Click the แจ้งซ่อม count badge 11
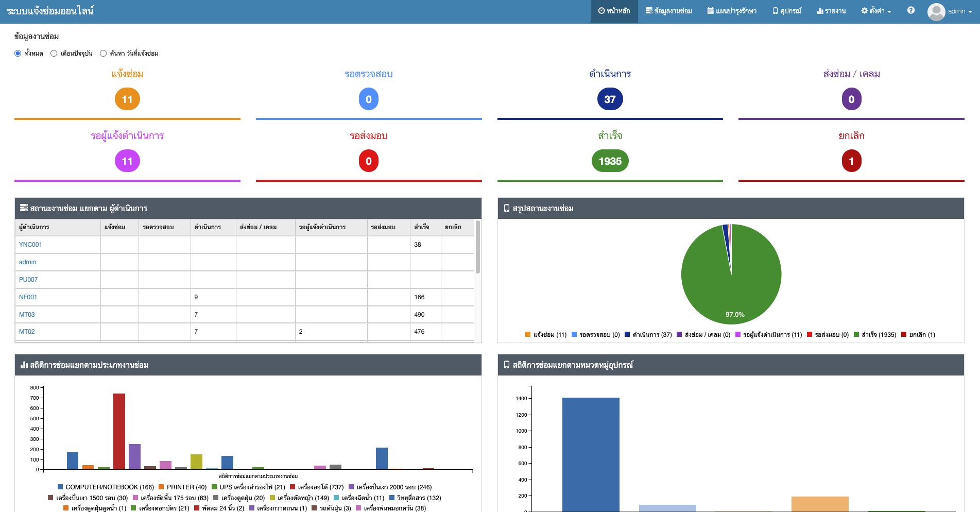Screen dimensions: 980x512 click(127, 99)
